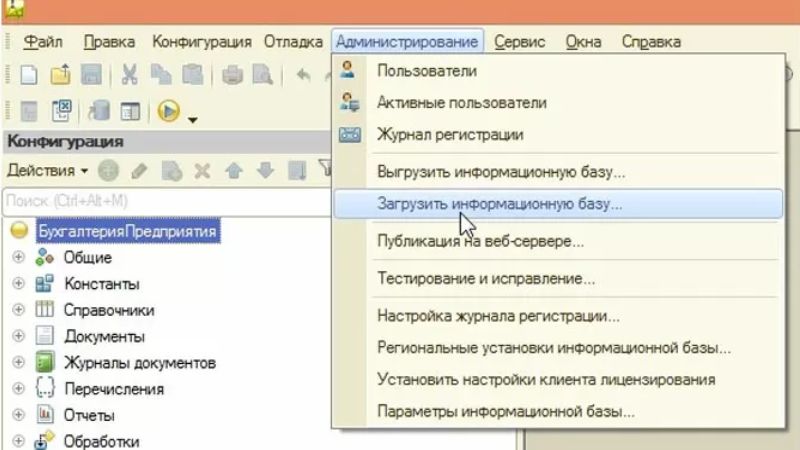
Task: Select Установить настройки клиента лицензирования
Action: click(558, 380)
